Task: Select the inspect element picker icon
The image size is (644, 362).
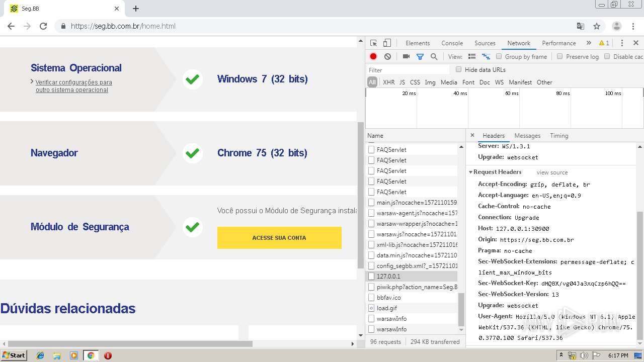Action: tap(373, 43)
